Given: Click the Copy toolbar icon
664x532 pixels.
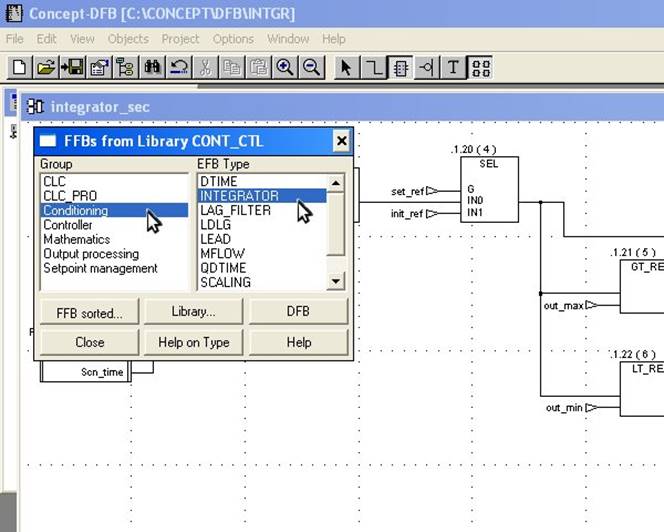Looking at the screenshot, I should point(232,67).
